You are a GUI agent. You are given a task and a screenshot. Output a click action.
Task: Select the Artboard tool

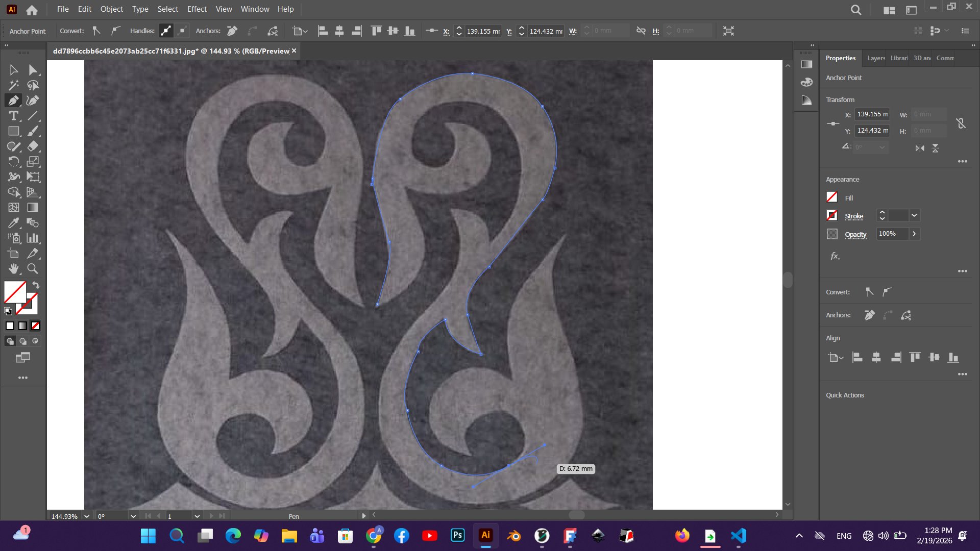[x=14, y=254]
